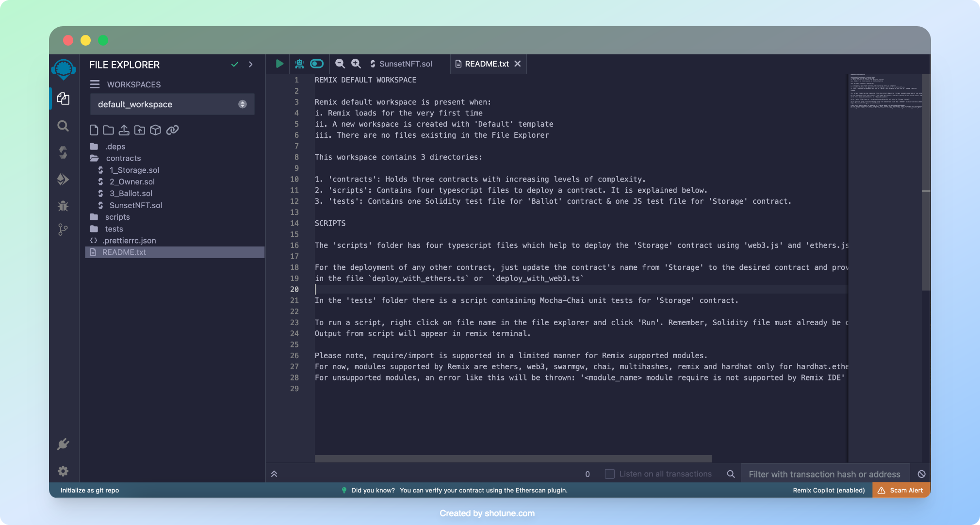The width and height of the screenshot is (980, 525).
Task: Select README.txt in file tree
Action: pos(175,252)
